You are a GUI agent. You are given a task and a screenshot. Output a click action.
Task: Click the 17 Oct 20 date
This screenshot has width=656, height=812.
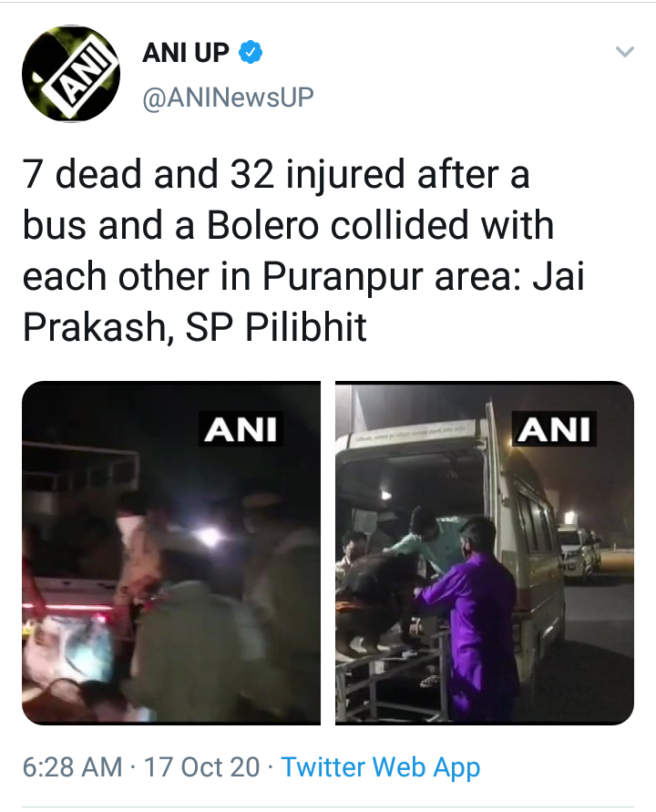201,767
